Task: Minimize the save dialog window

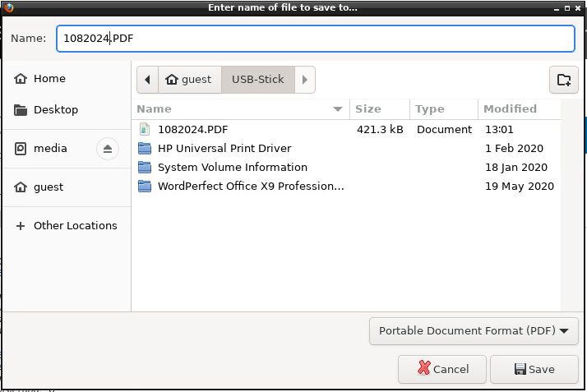Action: pos(557,8)
